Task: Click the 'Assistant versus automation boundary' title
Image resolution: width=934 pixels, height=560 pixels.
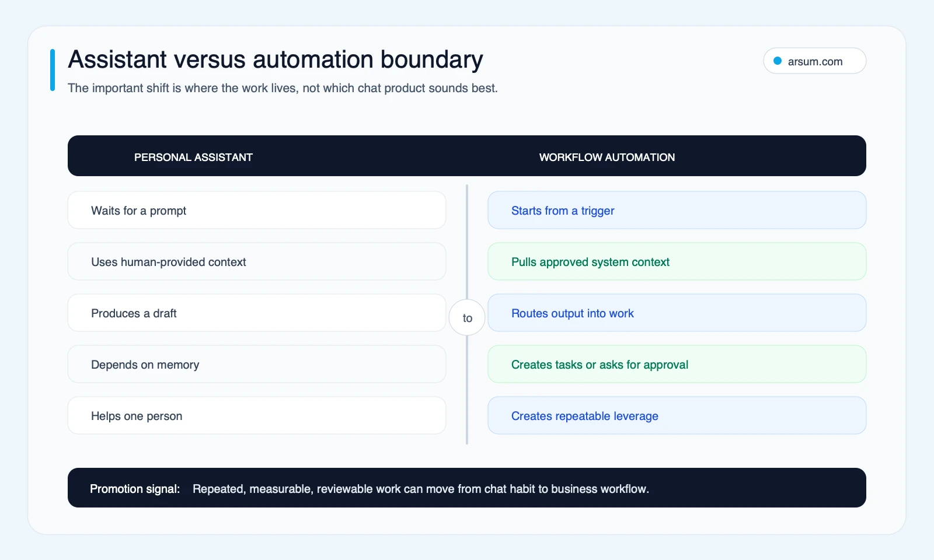Action: 276,60
